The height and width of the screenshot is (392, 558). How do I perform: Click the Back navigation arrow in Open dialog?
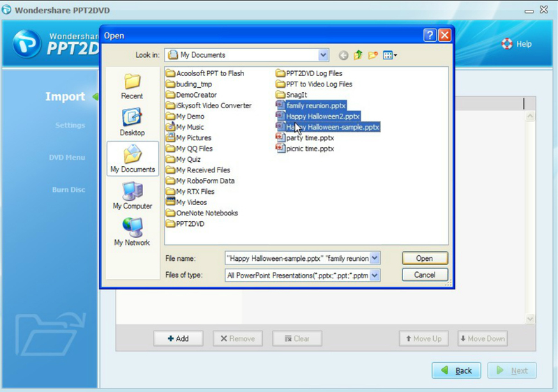tap(343, 55)
